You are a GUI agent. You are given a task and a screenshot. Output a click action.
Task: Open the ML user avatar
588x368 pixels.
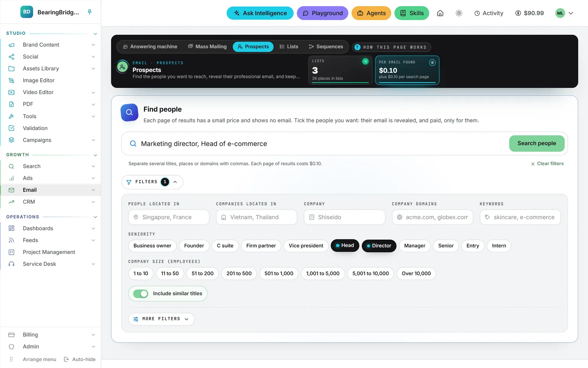pyautogui.click(x=560, y=13)
